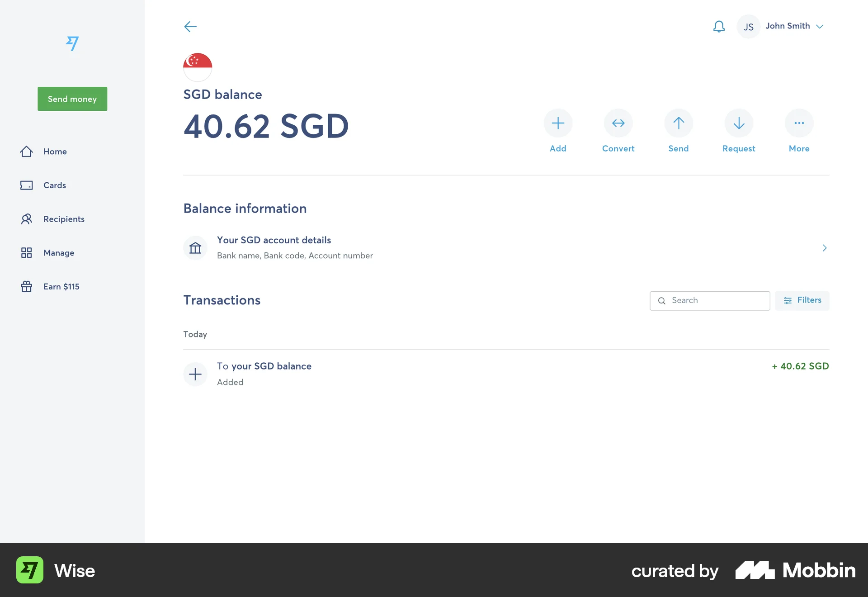The width and height of the screenshot is (868, 597).
Task: Click the Send money arrow icon
Action: coord(678,123)
